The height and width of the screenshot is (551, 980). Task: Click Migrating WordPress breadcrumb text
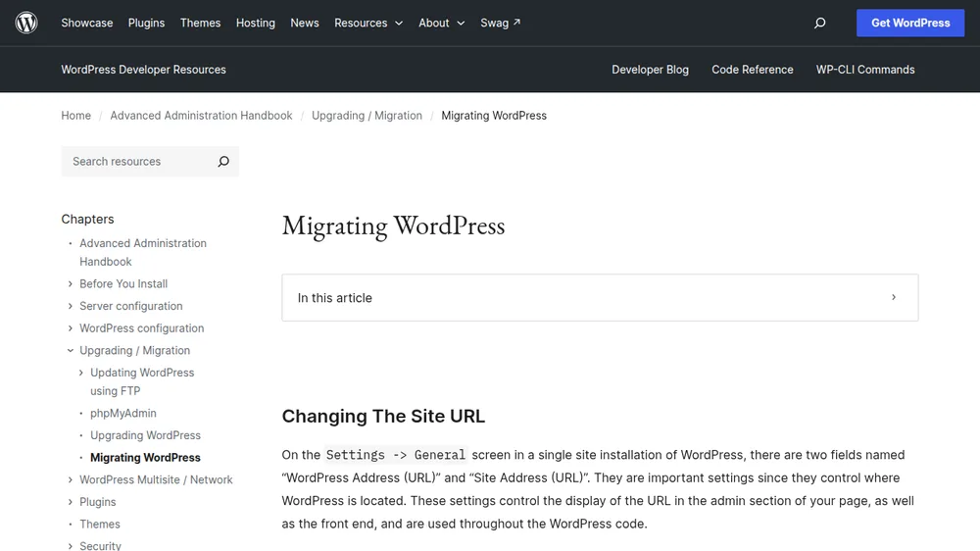494,115
